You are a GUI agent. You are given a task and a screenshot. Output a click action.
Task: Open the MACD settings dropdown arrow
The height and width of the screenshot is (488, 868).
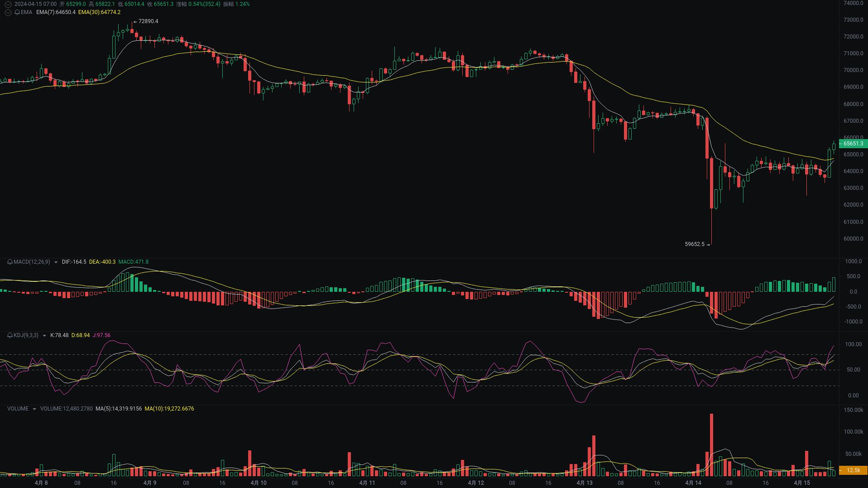[56, 262]
